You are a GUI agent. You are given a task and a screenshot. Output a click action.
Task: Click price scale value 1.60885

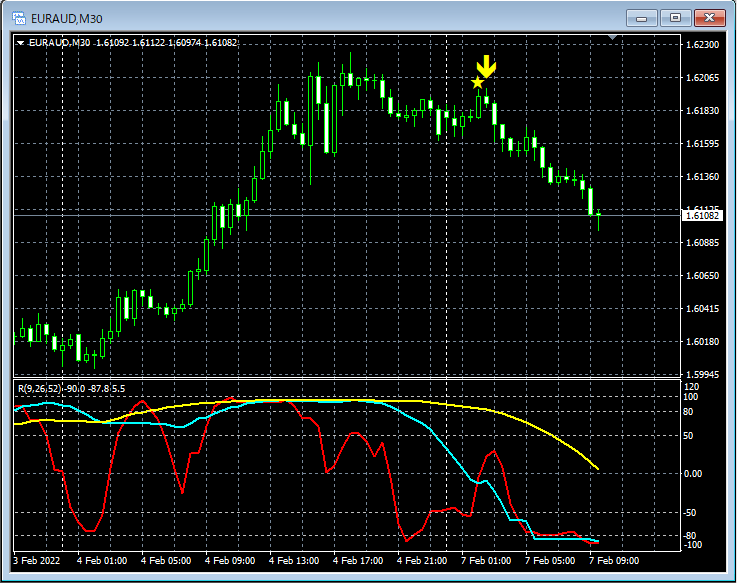click(703, 243)
